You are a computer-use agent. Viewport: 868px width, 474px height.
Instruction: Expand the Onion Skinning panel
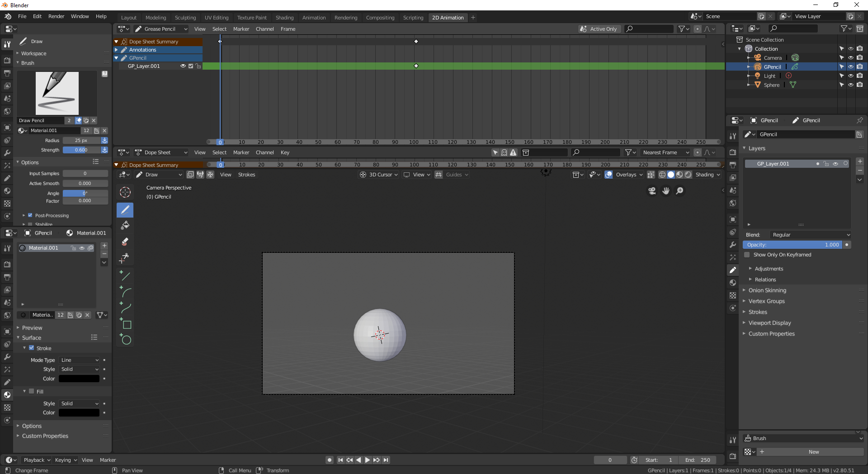[767, 290]
